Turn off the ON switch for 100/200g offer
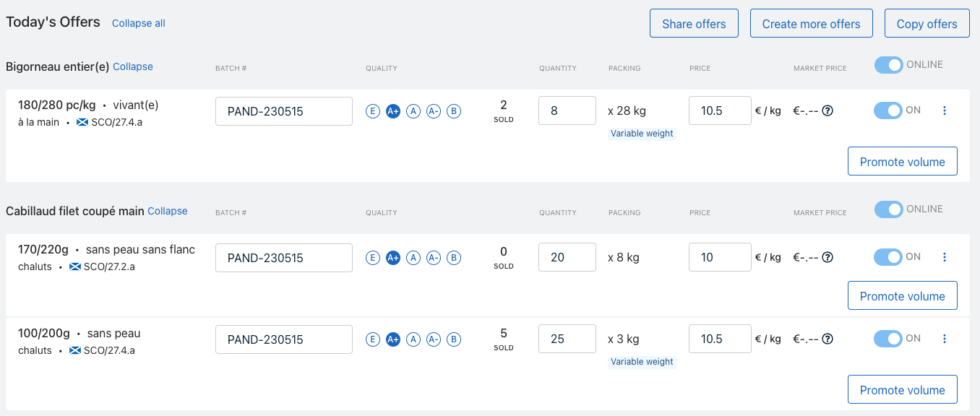This screenshot has height=416, width=980. point(888,338)
